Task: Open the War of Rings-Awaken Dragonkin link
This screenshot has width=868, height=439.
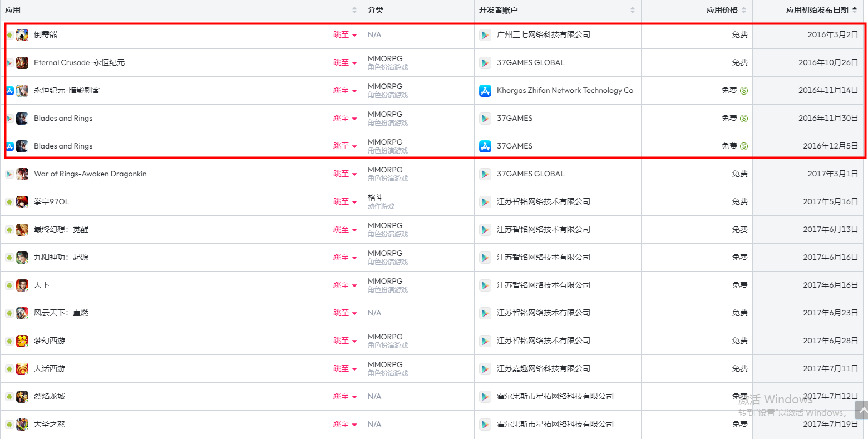Action: pos(90,174)
